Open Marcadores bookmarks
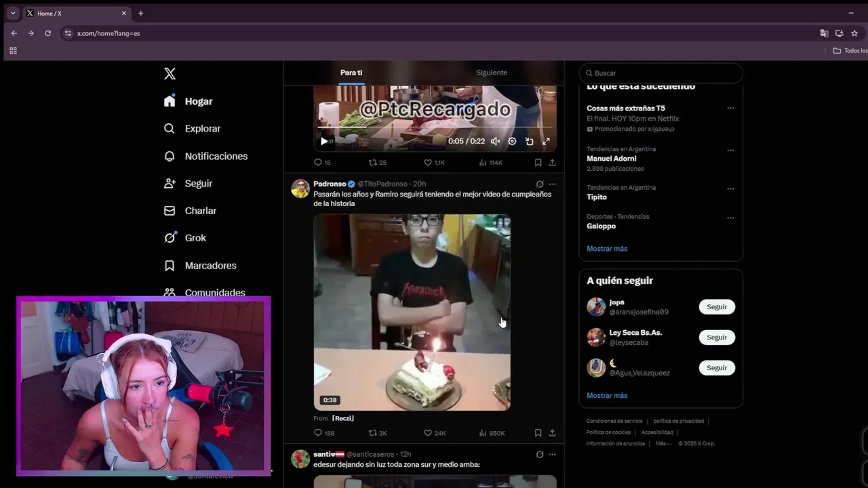 [x=200, y=266]
